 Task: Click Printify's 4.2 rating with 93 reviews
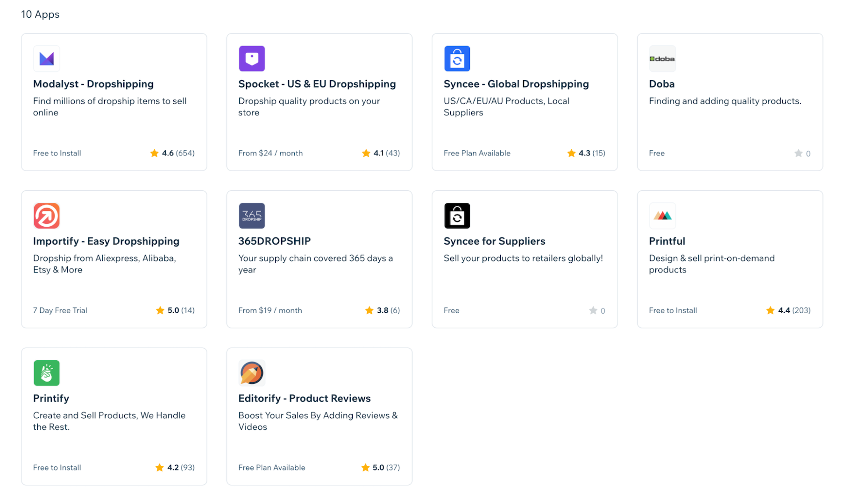coord(175,467)
